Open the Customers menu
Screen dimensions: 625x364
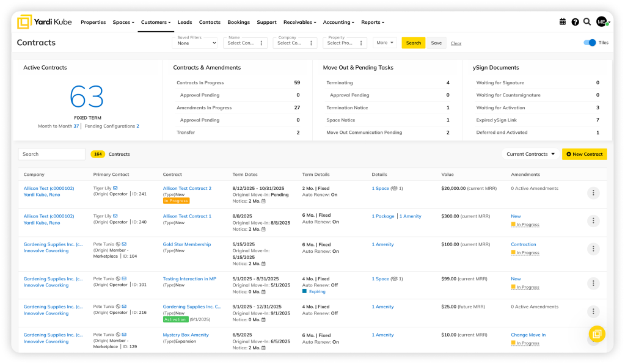pos(156,22)
